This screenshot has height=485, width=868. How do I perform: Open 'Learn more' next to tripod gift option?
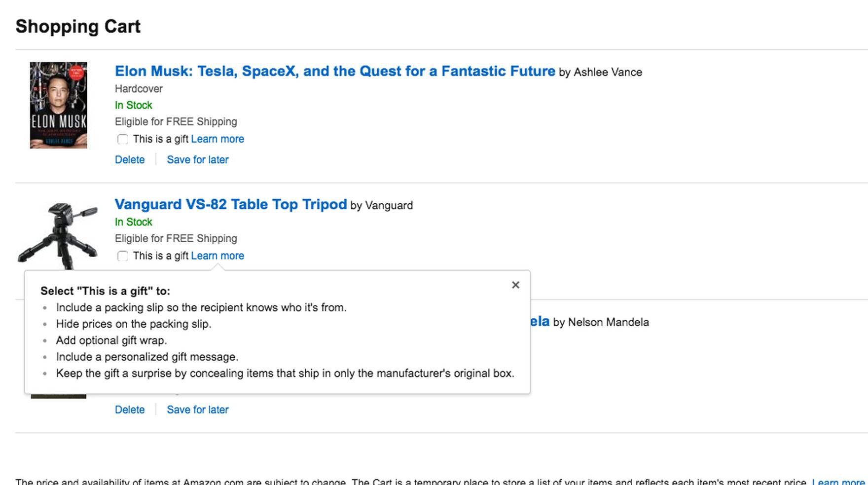point(217,256)
